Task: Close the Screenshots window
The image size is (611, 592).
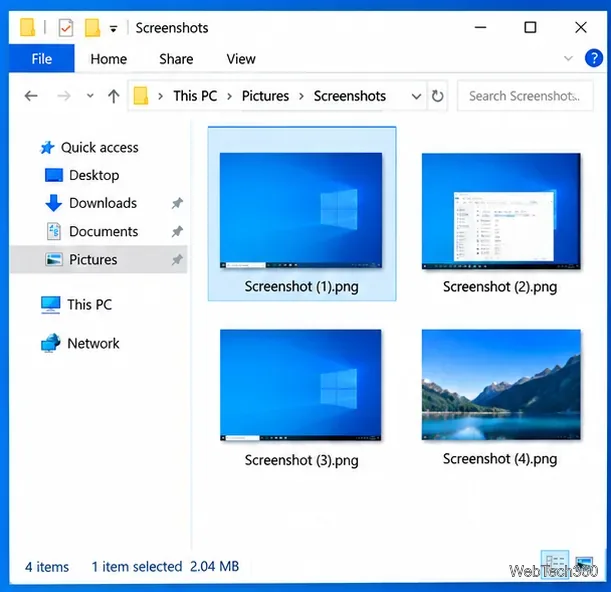Action: tap(581, 27)
